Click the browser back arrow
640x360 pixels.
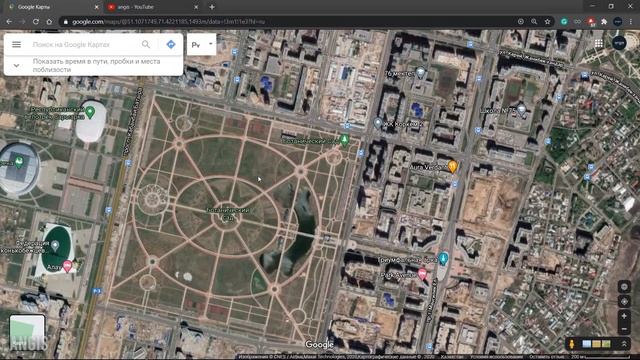point(9,22)
